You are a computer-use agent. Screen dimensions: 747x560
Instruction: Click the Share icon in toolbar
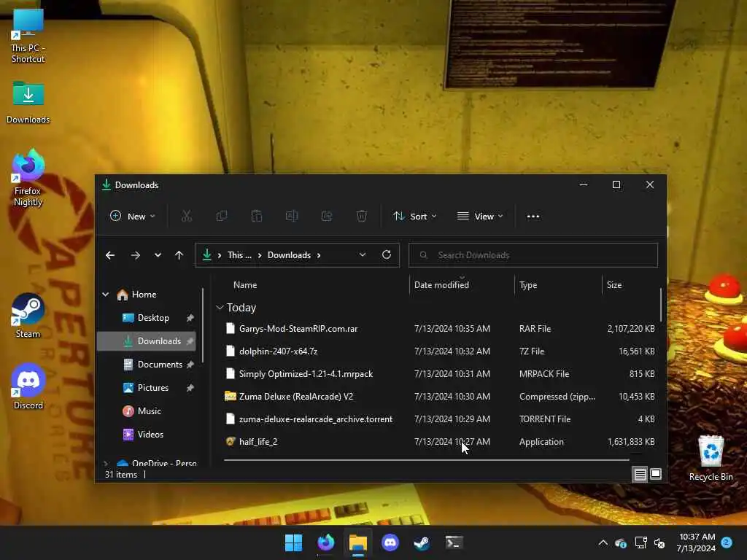(x=327, y=216)
